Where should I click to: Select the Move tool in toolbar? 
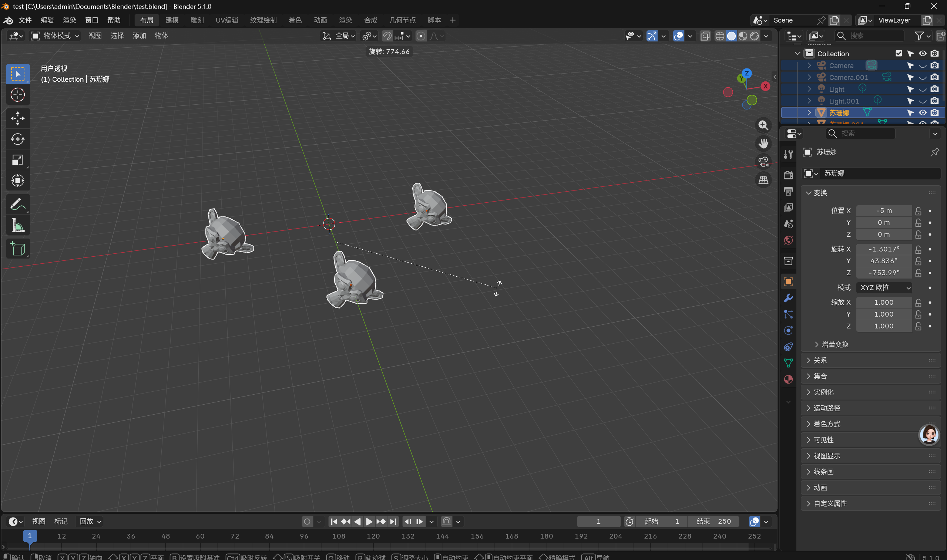tap(17, 118)
